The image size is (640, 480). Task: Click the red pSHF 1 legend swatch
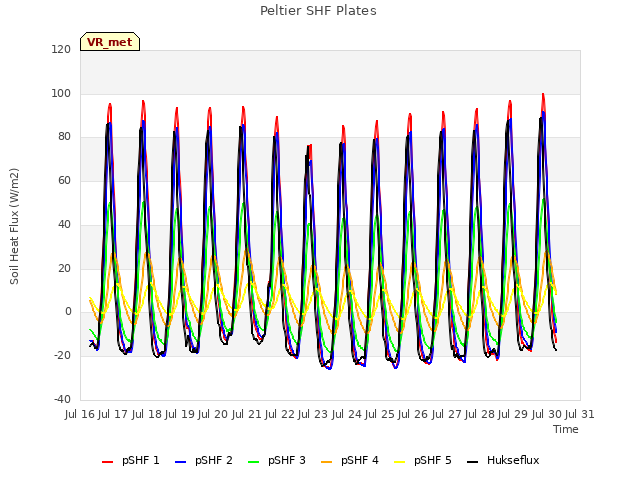[x=107, y=462]
